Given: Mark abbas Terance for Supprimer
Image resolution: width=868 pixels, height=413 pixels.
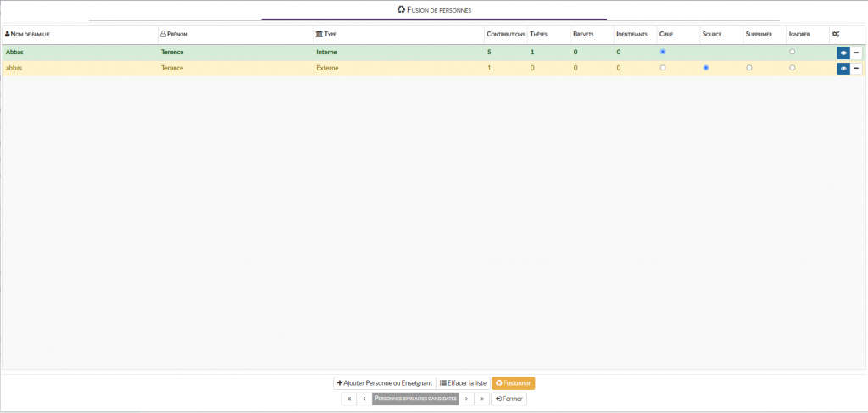Looking at the screenshot, I should coord(749,68).
